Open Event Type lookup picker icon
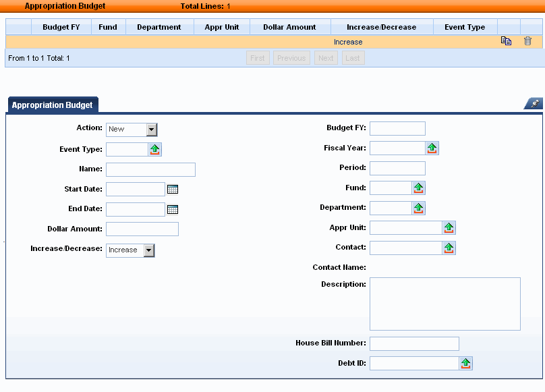 pyautogui.click(x=155, y=150)
